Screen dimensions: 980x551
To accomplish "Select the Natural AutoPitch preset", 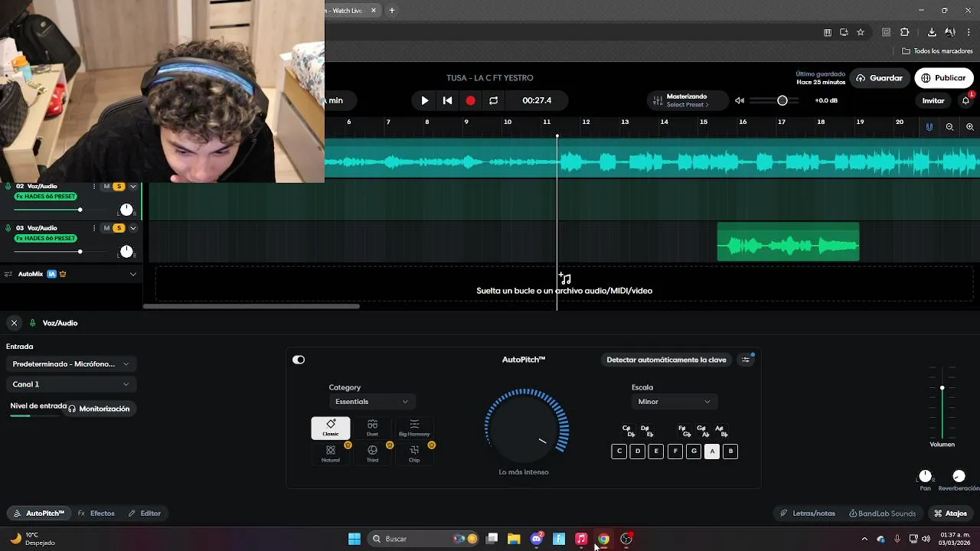I will 331,453.
